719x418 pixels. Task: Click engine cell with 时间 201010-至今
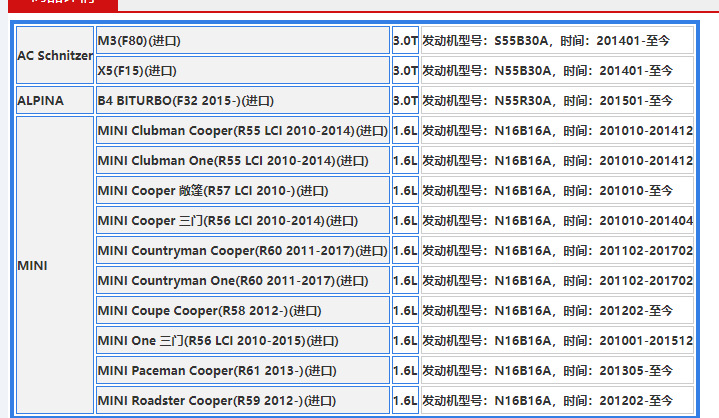tap(557, 191)
